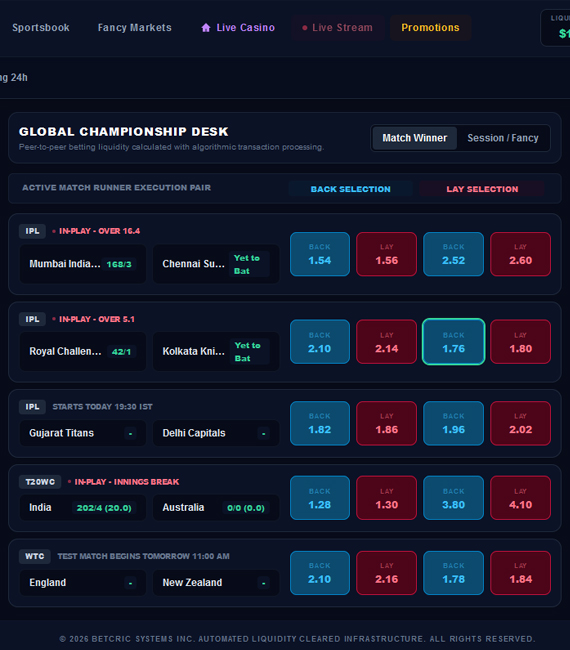
Task: Open the Promotions tab
Action: 430,28
